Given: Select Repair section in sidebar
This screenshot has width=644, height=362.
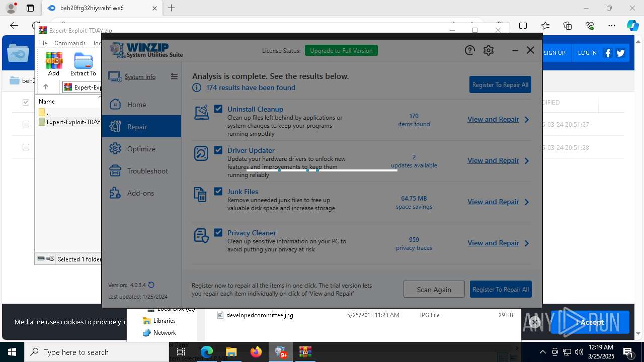Looking at the screenshot, I should pyautogui.click(x=141, y=127).
